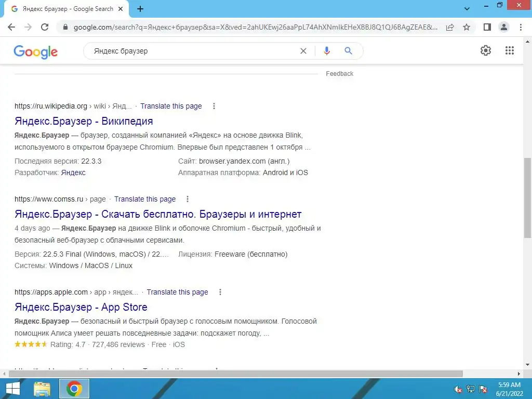Click the Feedback link
Viewport: 532px width, 399px height.
click(339, 74)
